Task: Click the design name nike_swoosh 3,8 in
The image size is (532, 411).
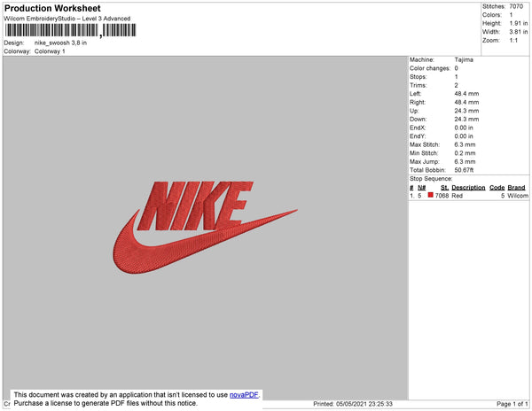Action: [x=60, y=43]
